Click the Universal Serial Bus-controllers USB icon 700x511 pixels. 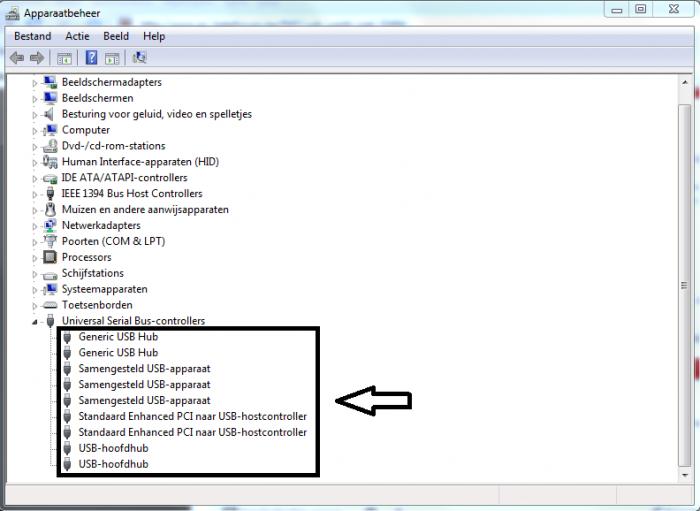(50, 320)
